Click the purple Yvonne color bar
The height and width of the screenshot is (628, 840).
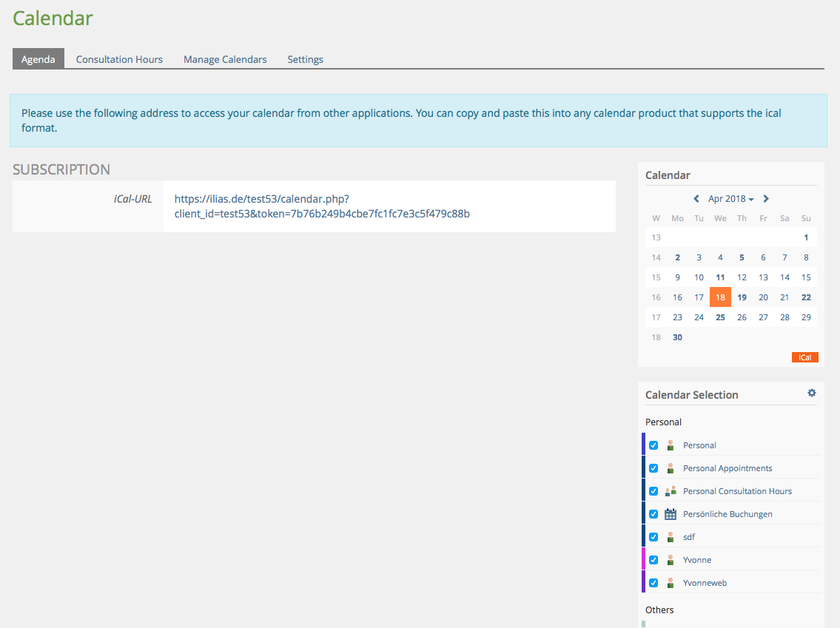click(644, 560)
